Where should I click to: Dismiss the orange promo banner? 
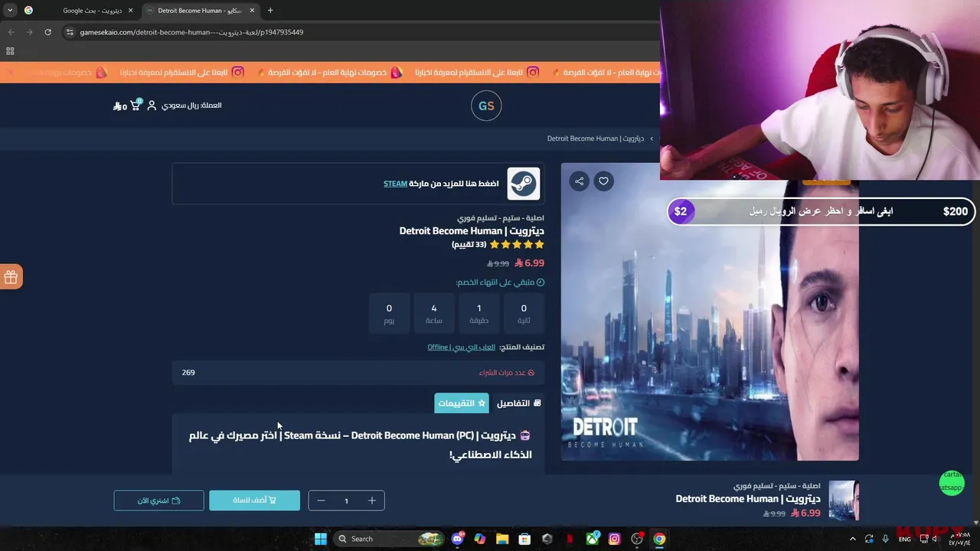10,72
